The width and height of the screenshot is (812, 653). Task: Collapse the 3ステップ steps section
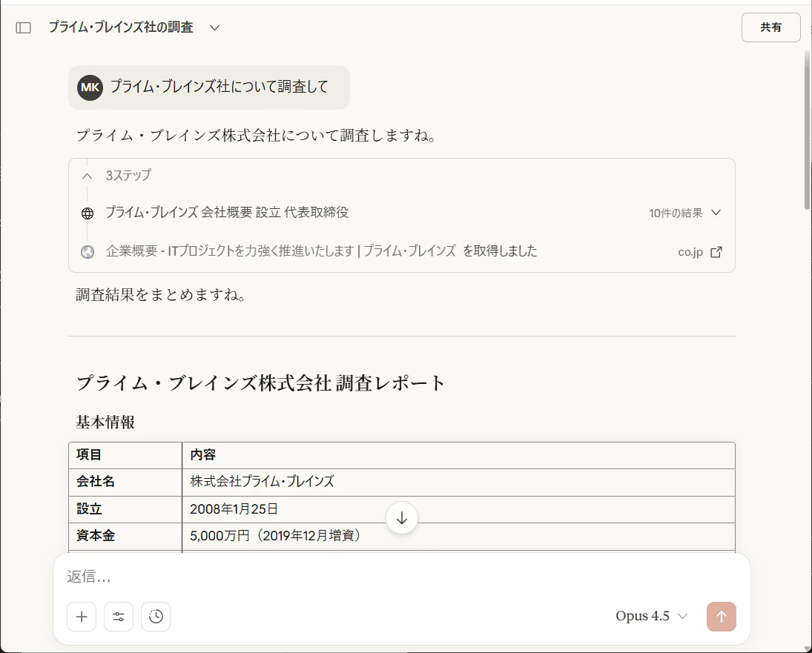[x=87, y=176]
